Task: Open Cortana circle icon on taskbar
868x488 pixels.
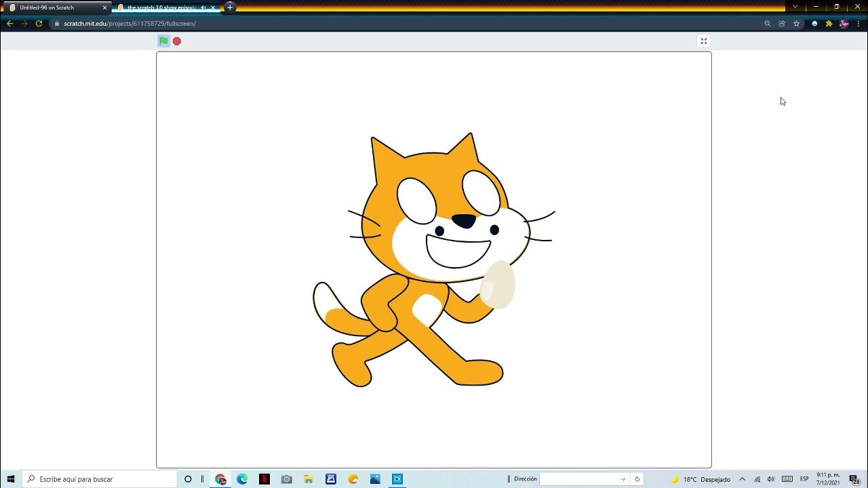Action: [188, 479]
